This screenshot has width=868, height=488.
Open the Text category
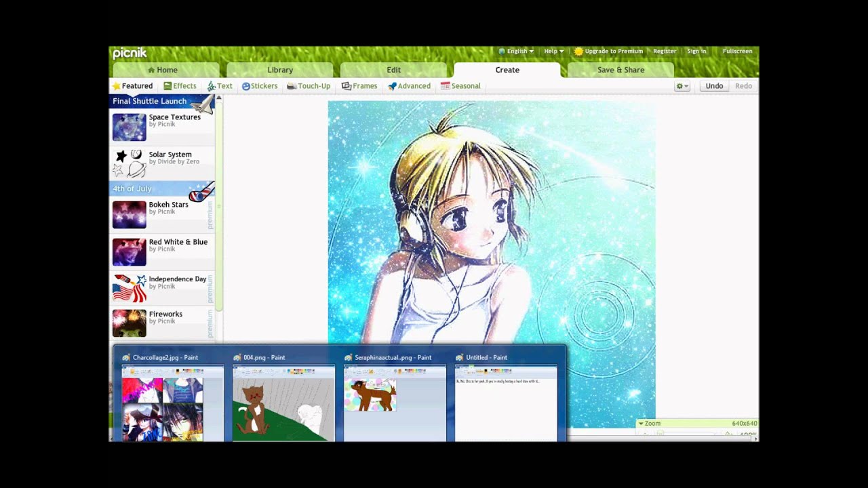coord(220,86)
